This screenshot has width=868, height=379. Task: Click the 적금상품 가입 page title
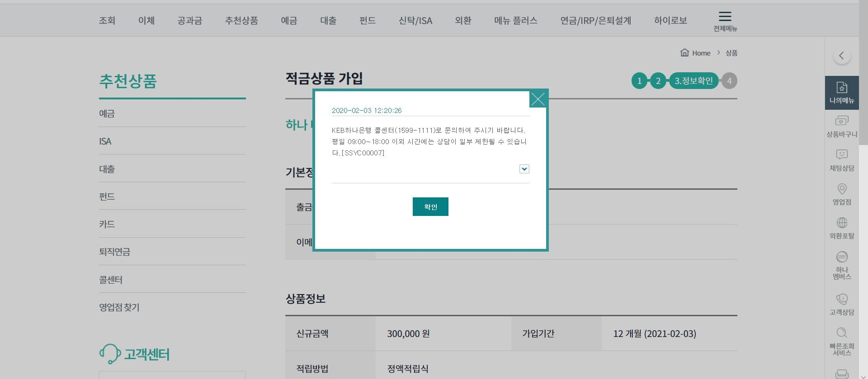324,78
